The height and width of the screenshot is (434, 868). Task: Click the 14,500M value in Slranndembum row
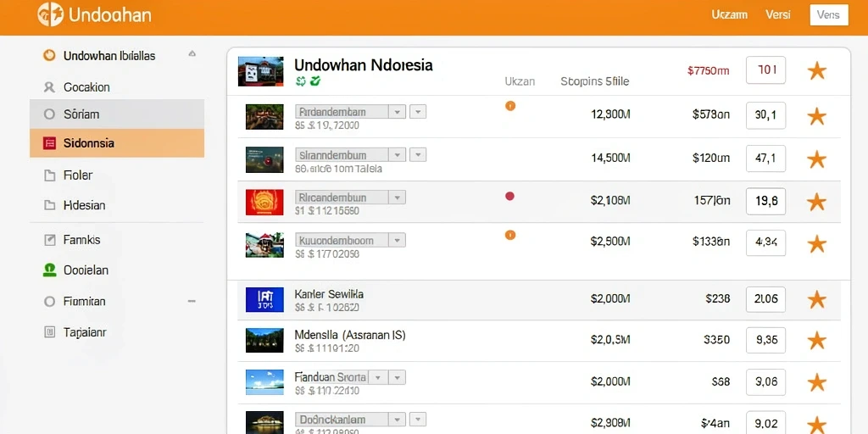coord(610,158)
